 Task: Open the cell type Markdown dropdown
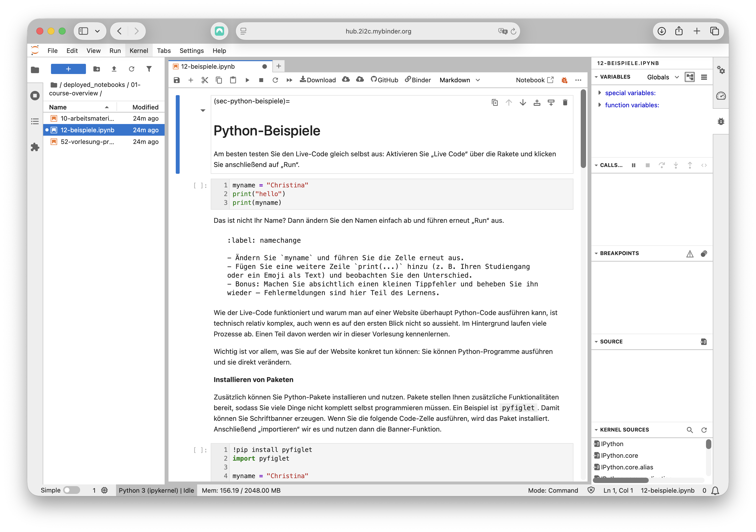460,80
